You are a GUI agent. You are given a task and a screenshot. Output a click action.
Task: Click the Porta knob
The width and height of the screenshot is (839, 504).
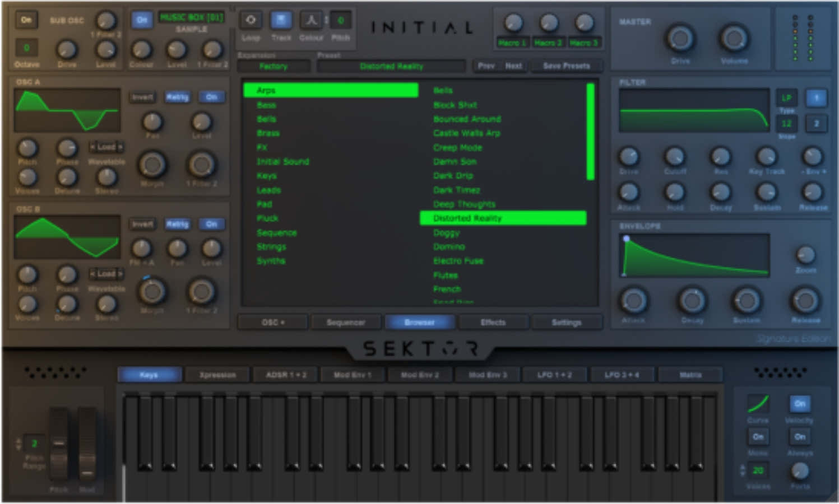[x=800, y=471]
